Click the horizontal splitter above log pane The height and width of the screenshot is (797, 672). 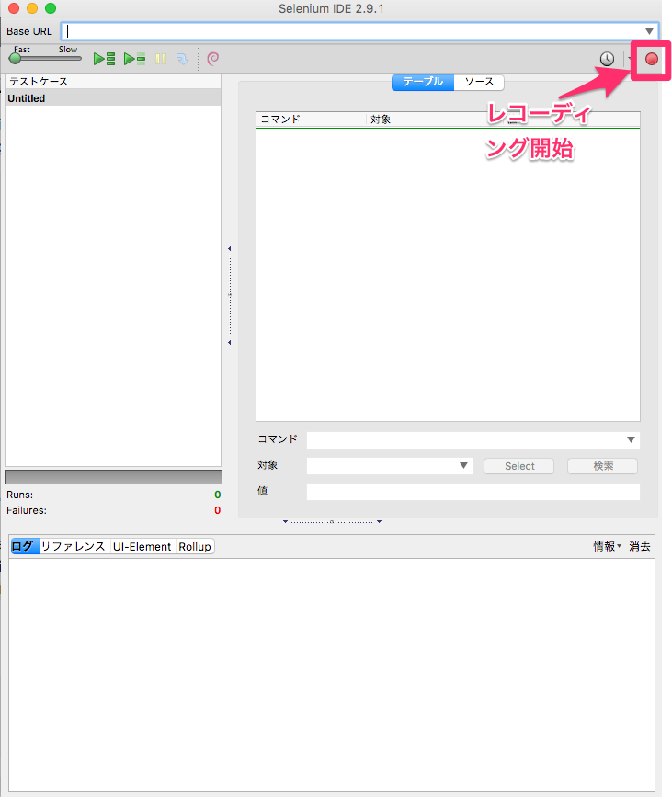(332, 522)
